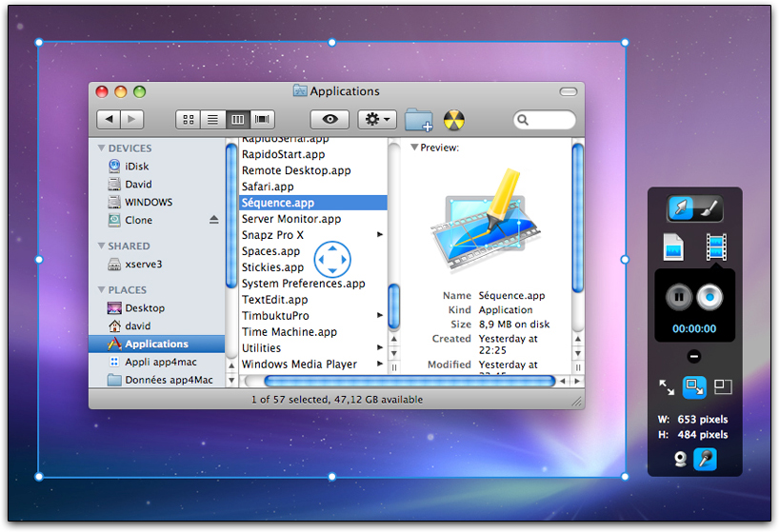Select Time Machine.app
The image size is (779, 532).
click(x=313, y=332)
